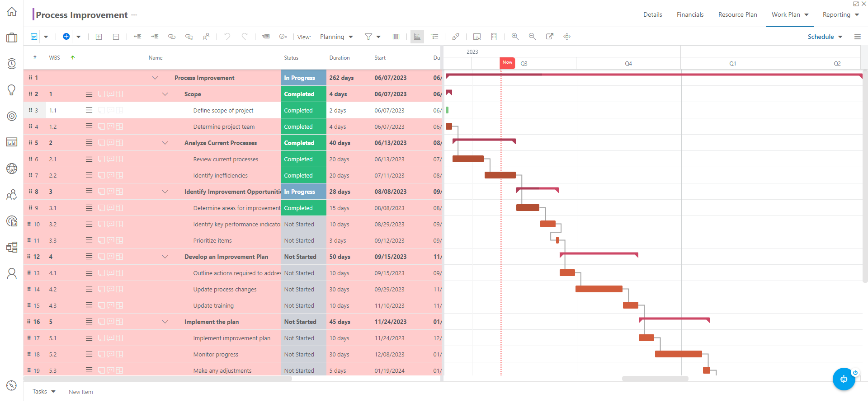Click the Columns chooser icon
868x403 pixels.
(x=396, y=37)
